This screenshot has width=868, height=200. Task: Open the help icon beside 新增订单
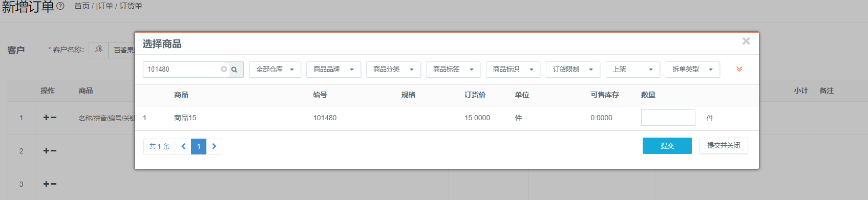(60, 6)
